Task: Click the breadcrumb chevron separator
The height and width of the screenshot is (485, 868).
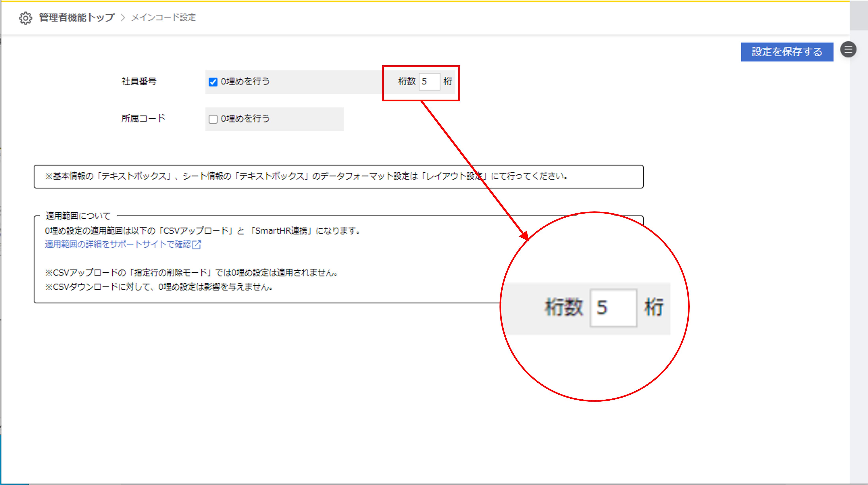Action: coord(123,18)
